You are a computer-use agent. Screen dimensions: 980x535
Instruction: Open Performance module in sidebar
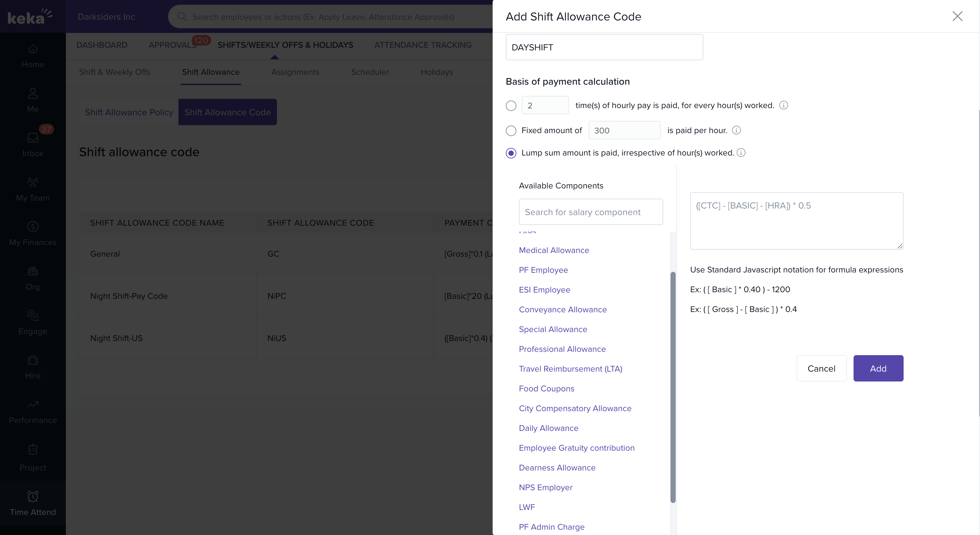click(x=33, y=411)
